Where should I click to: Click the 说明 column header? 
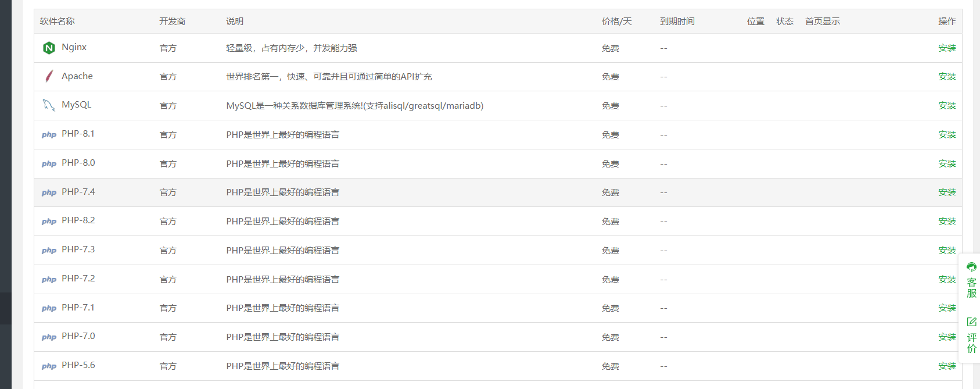[235, 22]
